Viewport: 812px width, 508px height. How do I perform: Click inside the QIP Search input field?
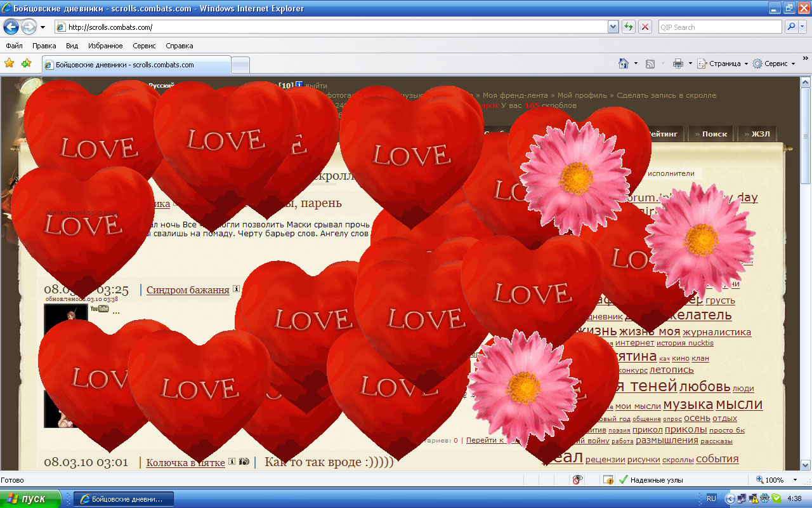(719, 27)
